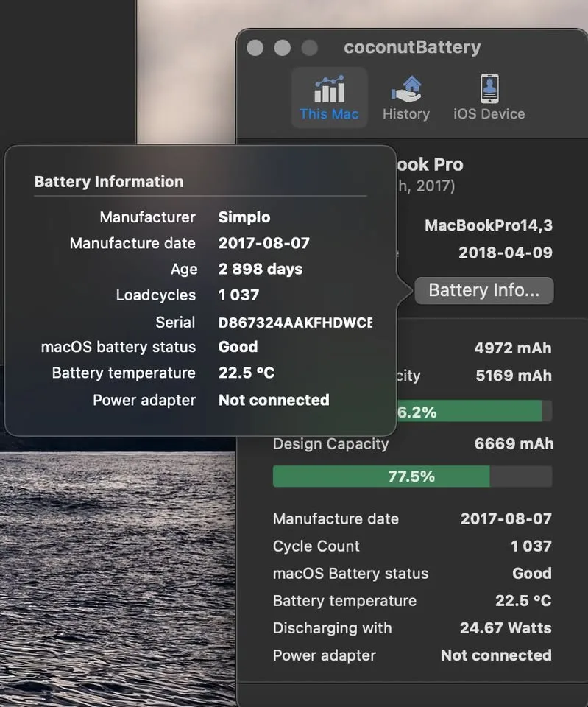Click the 4972 mAh value

513,348
